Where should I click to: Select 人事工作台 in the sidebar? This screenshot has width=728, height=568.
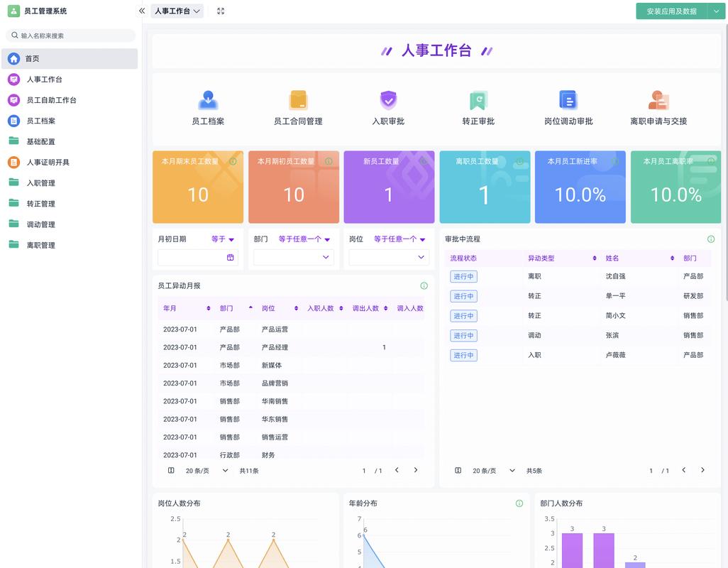(70, 80)
